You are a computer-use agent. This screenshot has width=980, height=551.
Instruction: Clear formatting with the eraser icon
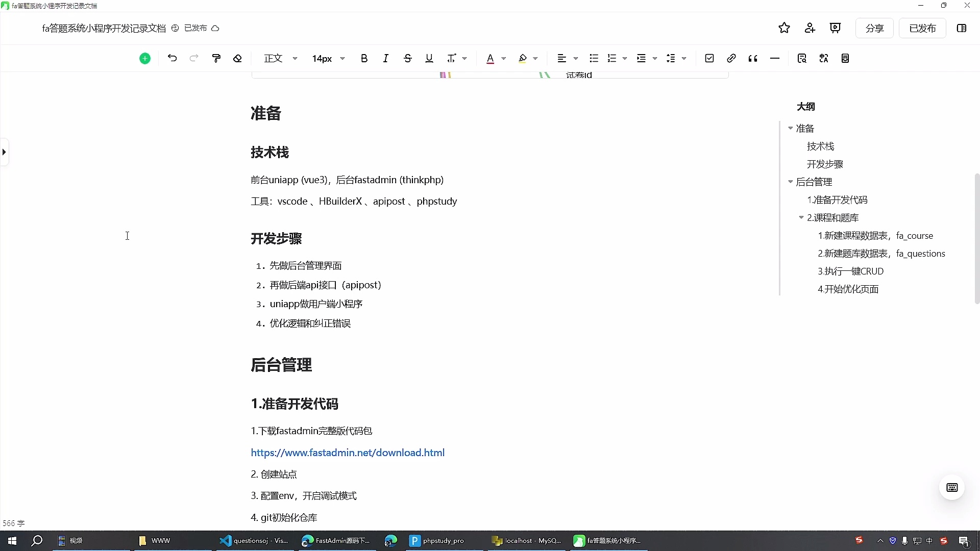pos(237,58)
